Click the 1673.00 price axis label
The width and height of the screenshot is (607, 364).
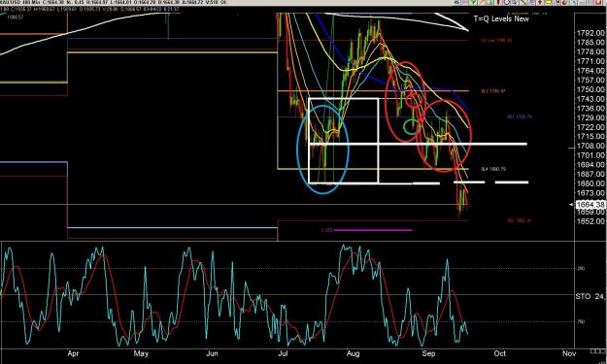click(x=590, y=193)
